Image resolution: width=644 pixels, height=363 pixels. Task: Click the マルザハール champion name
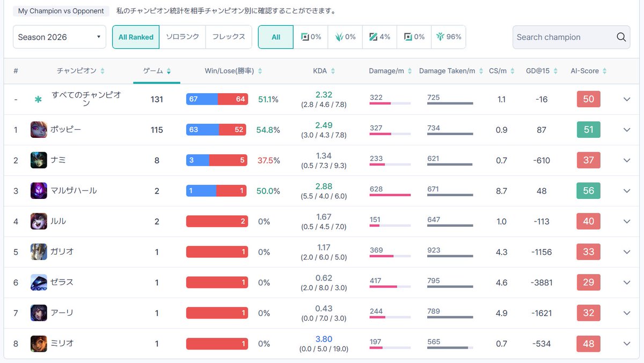click(x=74, y=191)
